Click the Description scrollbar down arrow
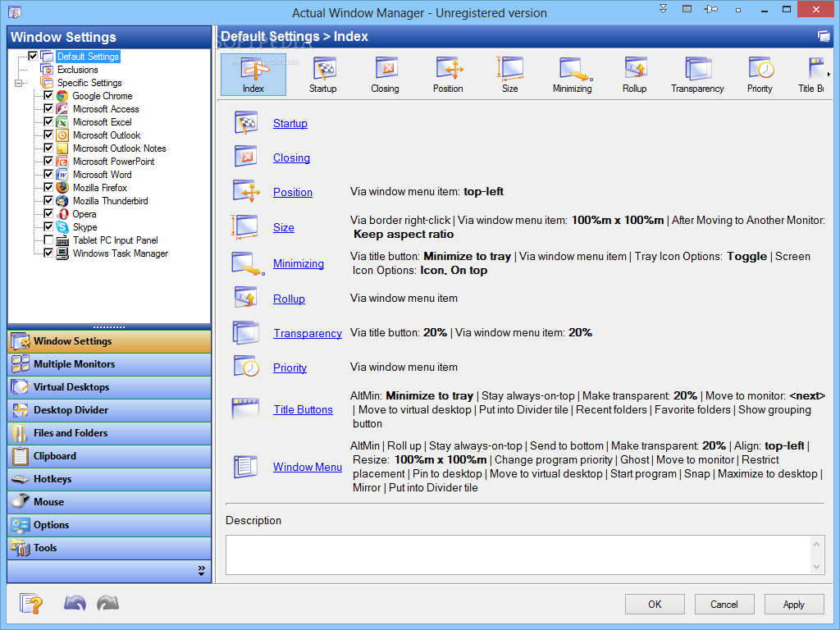Image resolution: width=840 pixels, height=630 pixels. pyautogui.click(x=816, y=567)
